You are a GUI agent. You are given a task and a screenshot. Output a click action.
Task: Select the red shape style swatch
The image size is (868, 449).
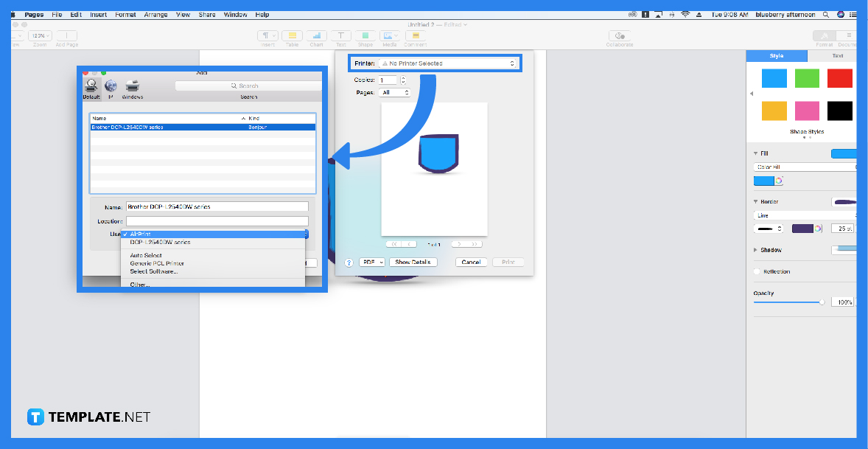click(x=840, y=78)
